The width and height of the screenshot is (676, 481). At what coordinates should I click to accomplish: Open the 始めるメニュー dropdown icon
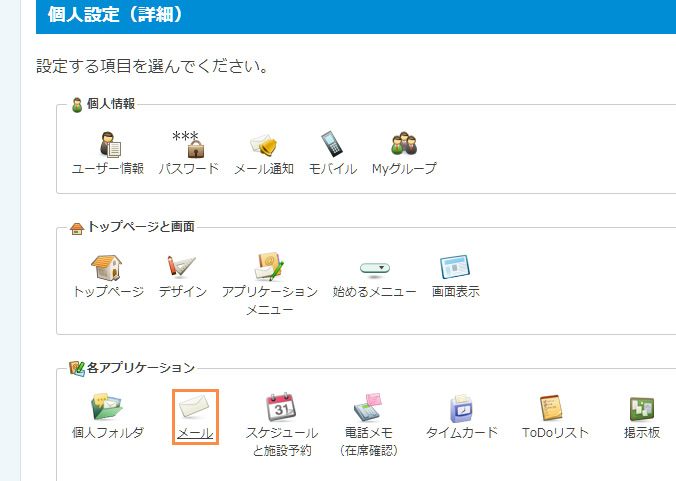(x=375, y=268)
